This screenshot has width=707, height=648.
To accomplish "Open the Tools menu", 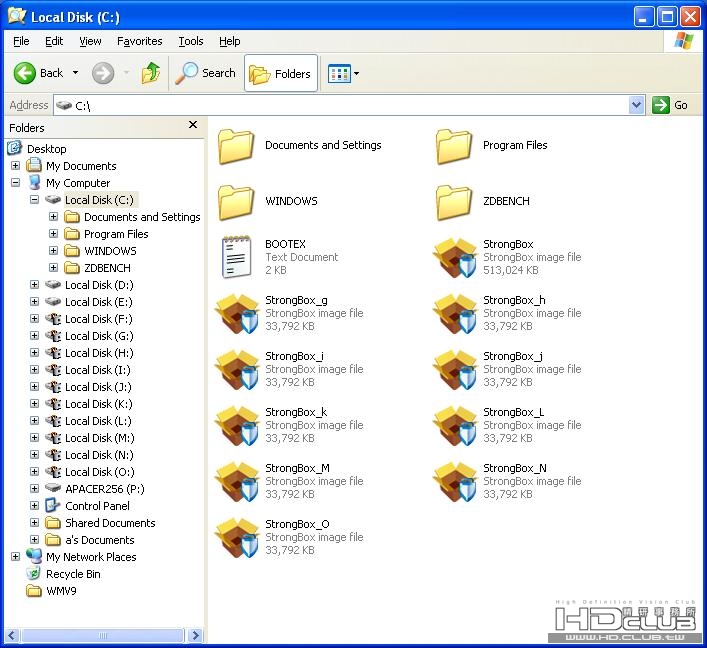I will [191, 41].
